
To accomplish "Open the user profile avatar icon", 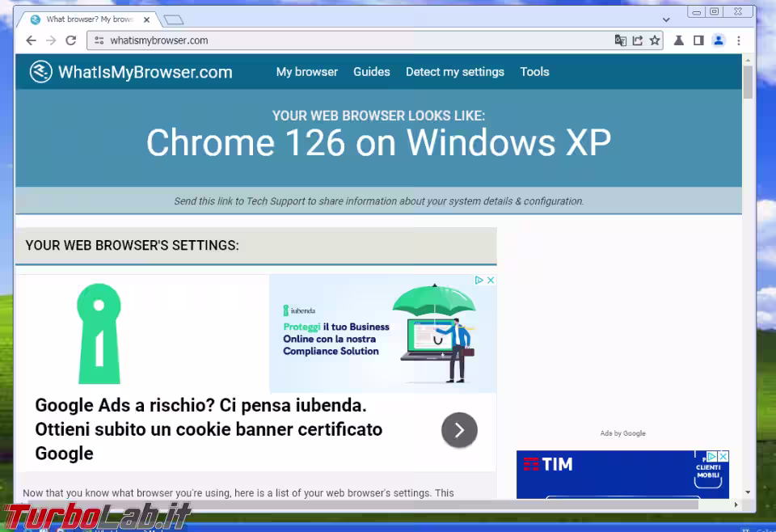I will (718, 40).
